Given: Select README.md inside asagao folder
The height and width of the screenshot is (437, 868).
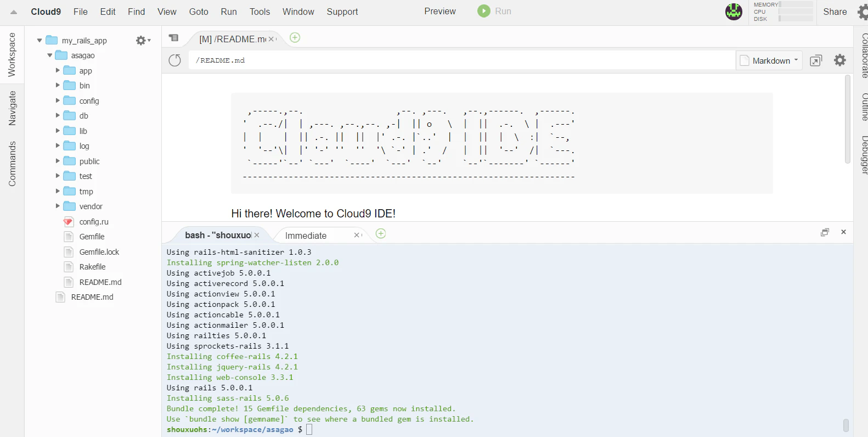Looking at the screenshot, I should [x=100, y=282].
